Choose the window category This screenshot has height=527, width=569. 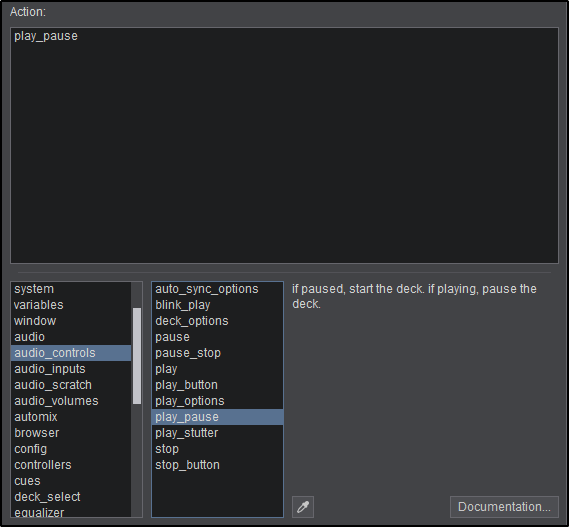(x=71, y=321)
